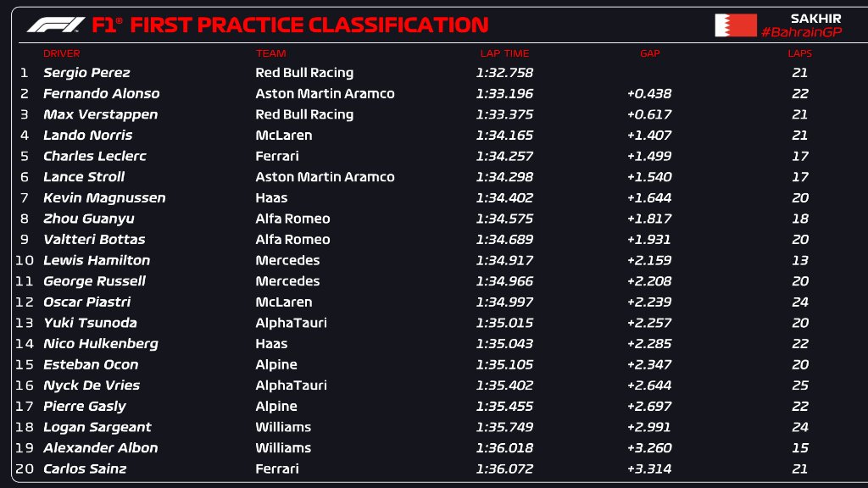Click the DRIVER column header
Viewport: 868px width, 488px height.
[61, 53]
